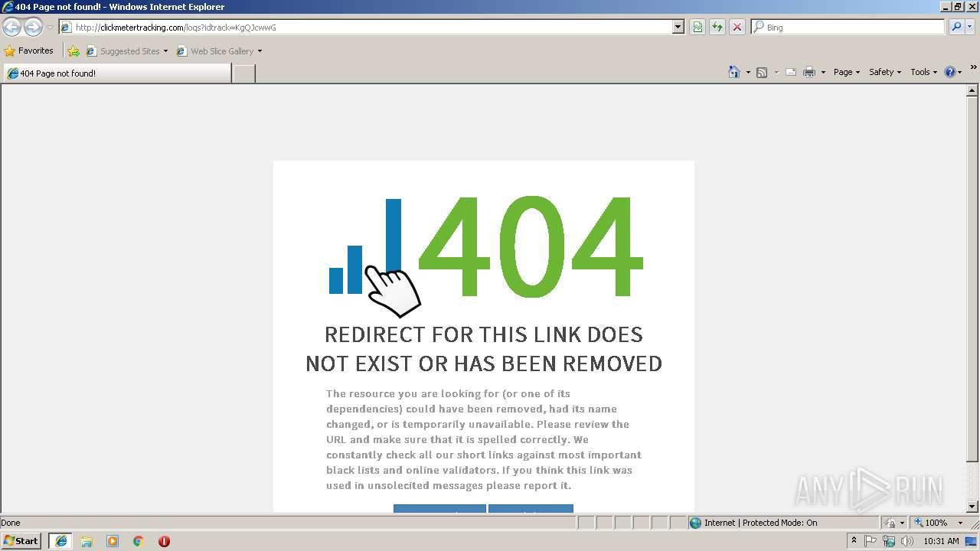Click the network tray icon
This screenshot has width=980, height=551.
pos(889,541)
